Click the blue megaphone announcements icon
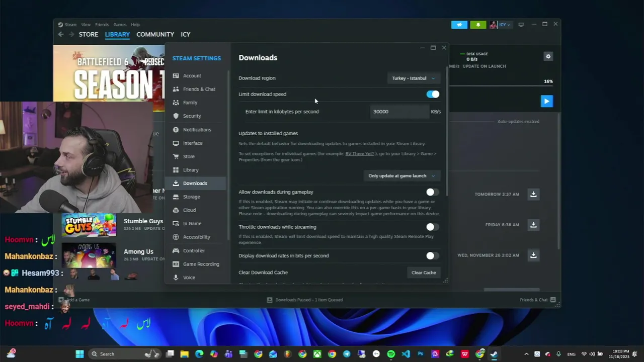Image resolution: width=644 pixels, height=362 pixels. click(459, 25)
